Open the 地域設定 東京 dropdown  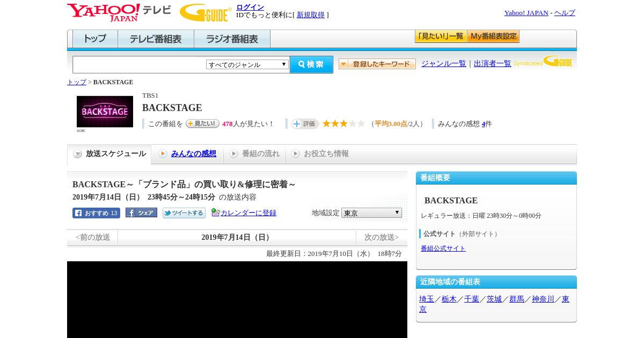[371, 213]
